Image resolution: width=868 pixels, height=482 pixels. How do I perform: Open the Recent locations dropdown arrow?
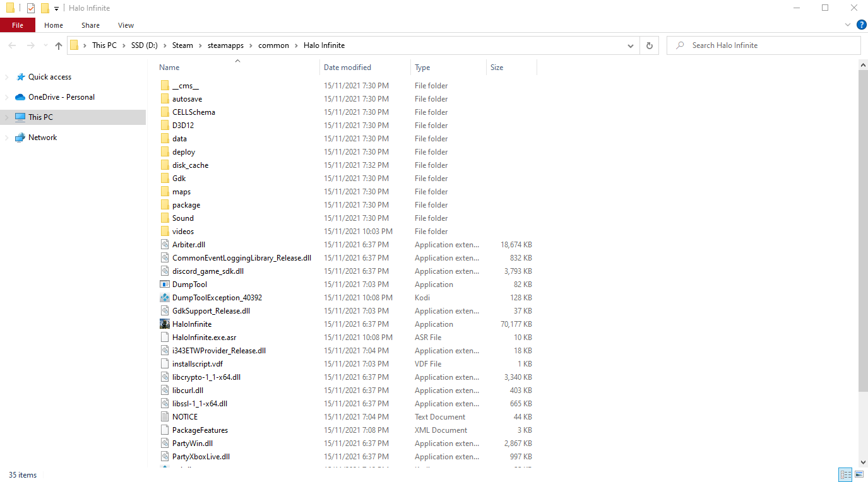[45, 45]
